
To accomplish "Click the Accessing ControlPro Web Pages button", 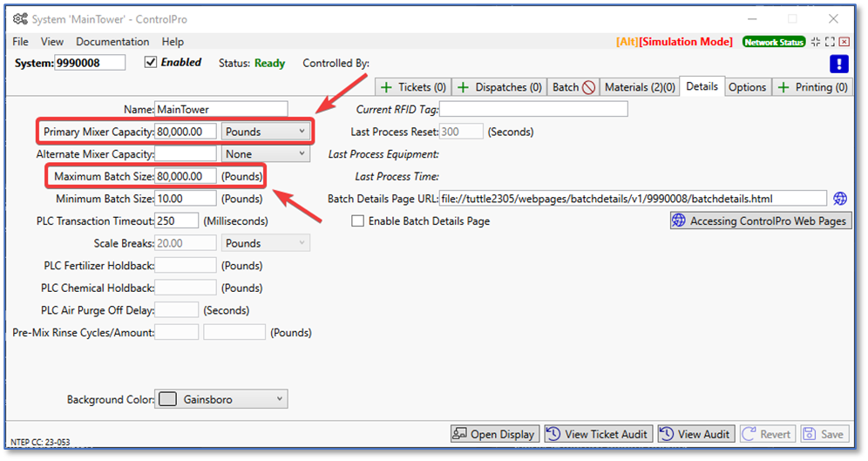I will click(760, 221).
